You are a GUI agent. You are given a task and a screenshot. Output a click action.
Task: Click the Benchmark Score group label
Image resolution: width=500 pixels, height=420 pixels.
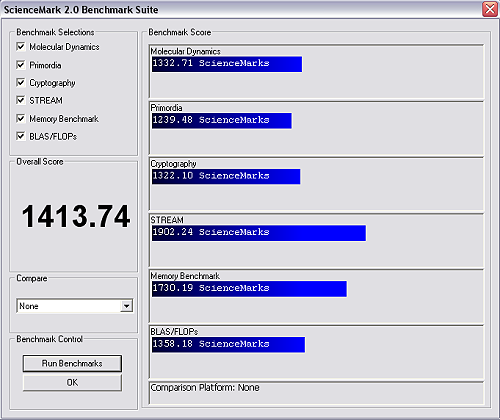[x=180, y=32]
